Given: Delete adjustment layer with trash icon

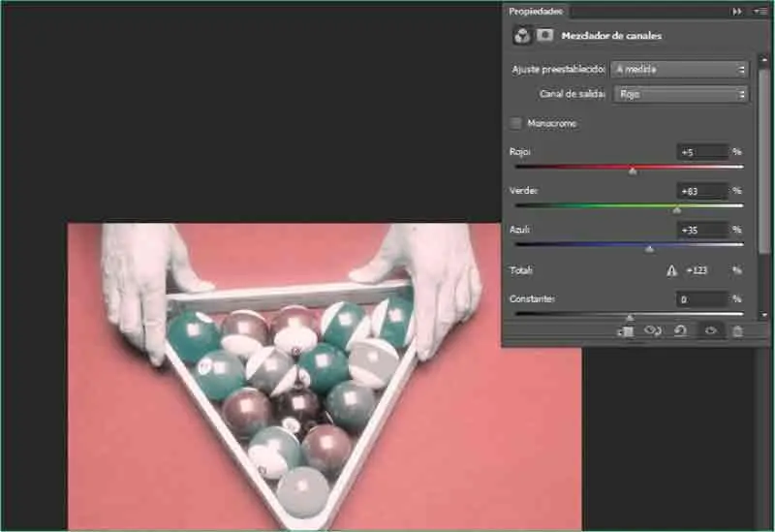Looking at the screenshot, I should 737,331.
